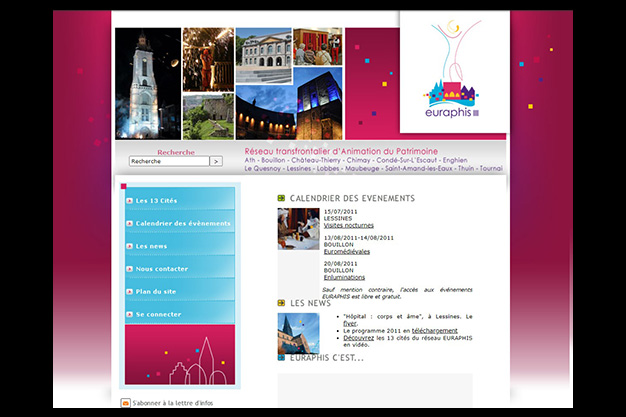Click the newsletter envelope icon
The image size is (626, 417).
(126, 403)
